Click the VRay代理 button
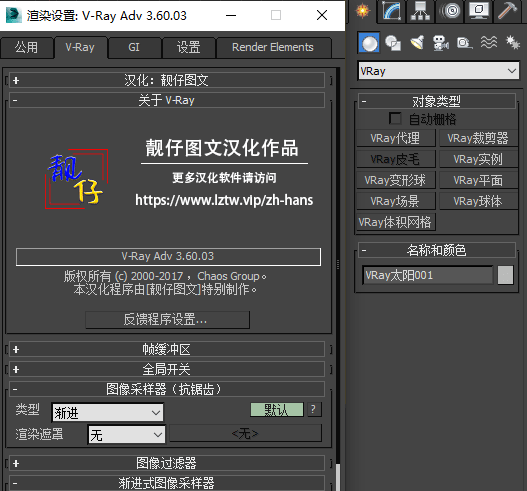The height and width of the screenshot is (491, 527). tap(396, 138)
